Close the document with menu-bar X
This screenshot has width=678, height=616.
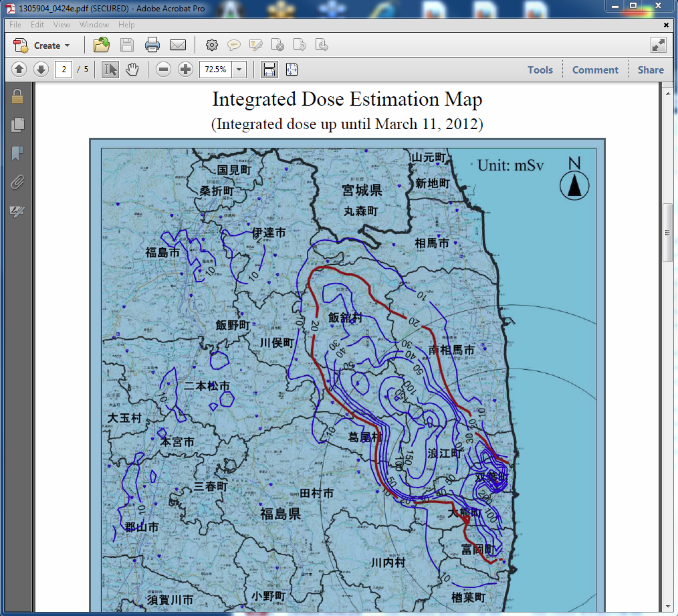(x=666, y=25)
